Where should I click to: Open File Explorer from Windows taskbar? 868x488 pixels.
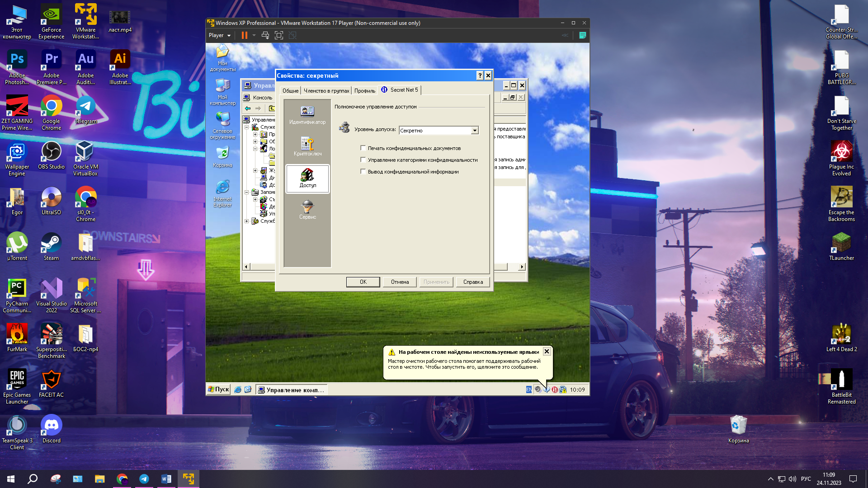[99, 479]
